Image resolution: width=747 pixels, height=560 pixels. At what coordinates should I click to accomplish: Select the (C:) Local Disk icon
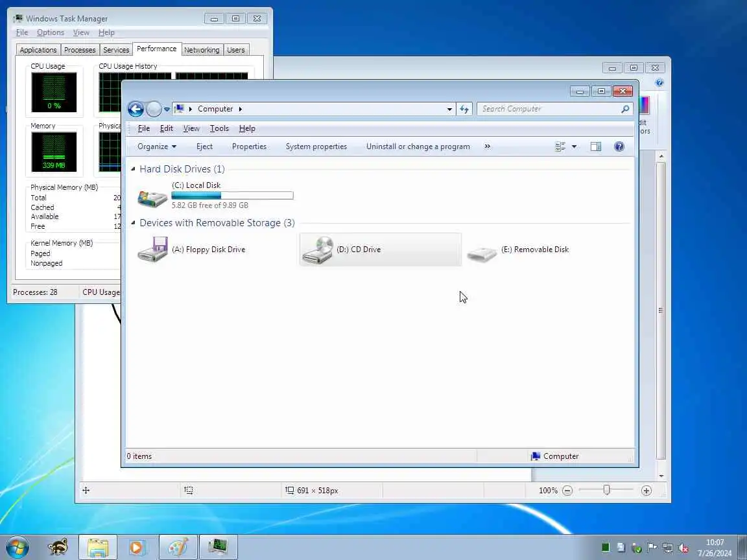point(152,198)
